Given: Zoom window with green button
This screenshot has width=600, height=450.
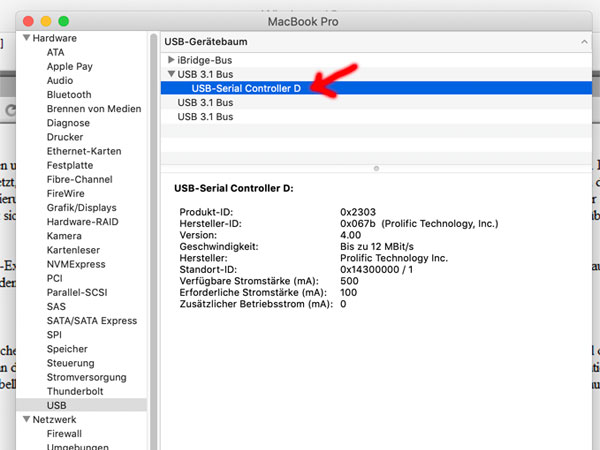Looking at the screenshot, I should (64, 21).
